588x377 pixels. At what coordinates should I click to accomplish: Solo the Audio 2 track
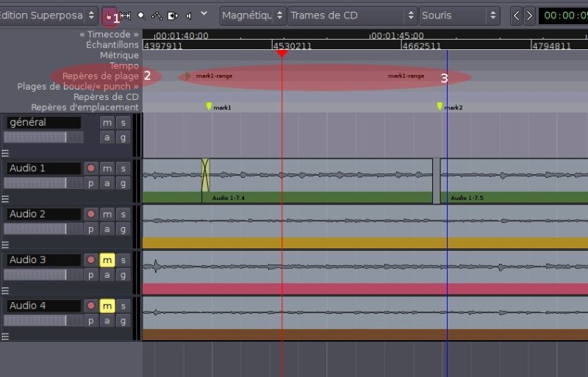(x=123, y=214)
